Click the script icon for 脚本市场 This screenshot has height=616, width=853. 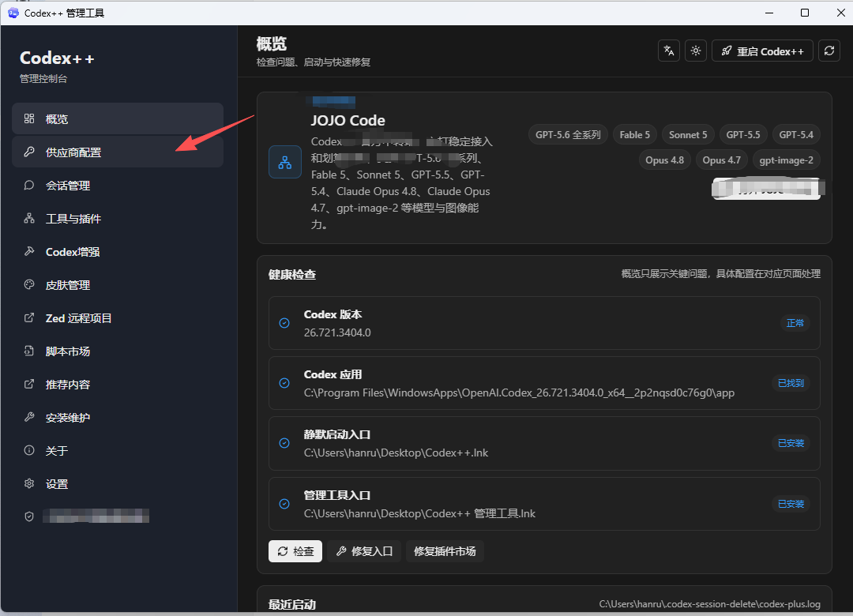tap(29, 351)
